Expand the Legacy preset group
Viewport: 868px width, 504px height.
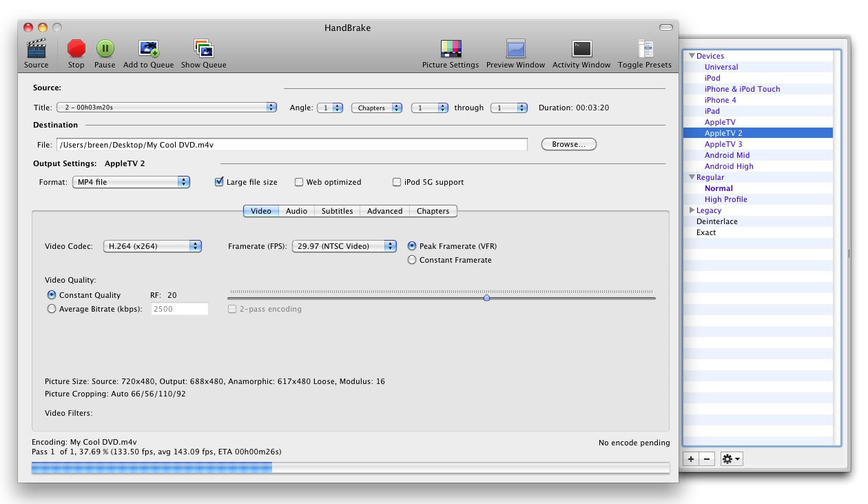692,210
